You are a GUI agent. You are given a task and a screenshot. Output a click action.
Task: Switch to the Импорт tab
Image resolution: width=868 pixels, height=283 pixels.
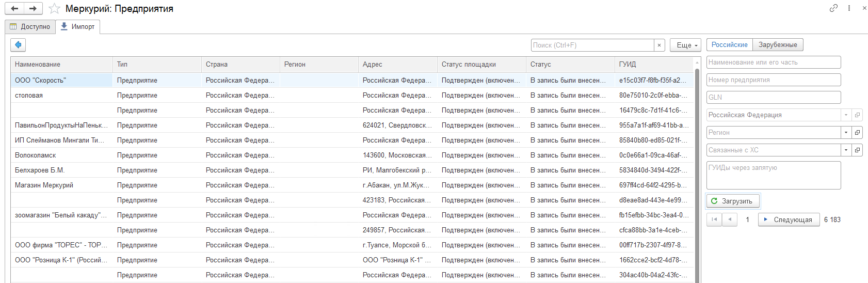point(78,27)
